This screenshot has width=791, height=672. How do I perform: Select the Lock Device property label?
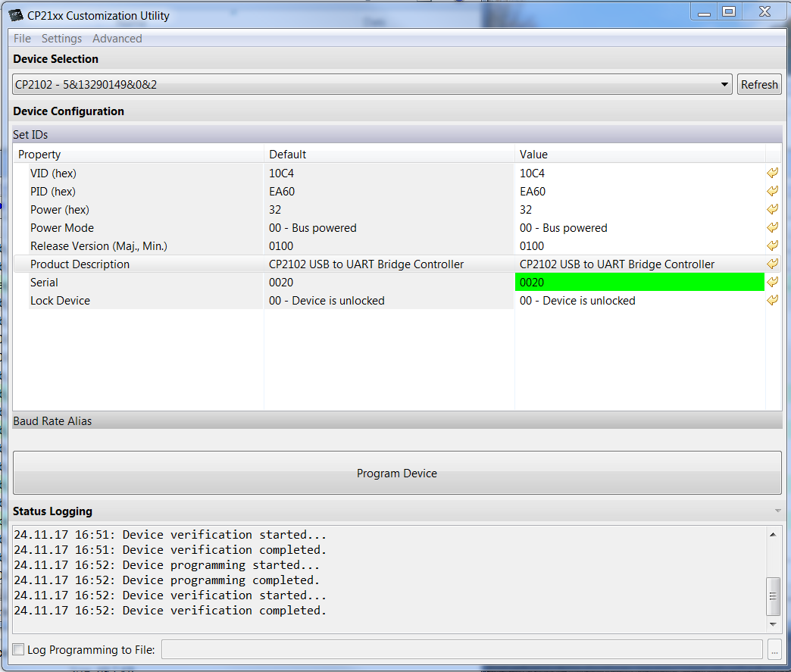coord(60,300)
